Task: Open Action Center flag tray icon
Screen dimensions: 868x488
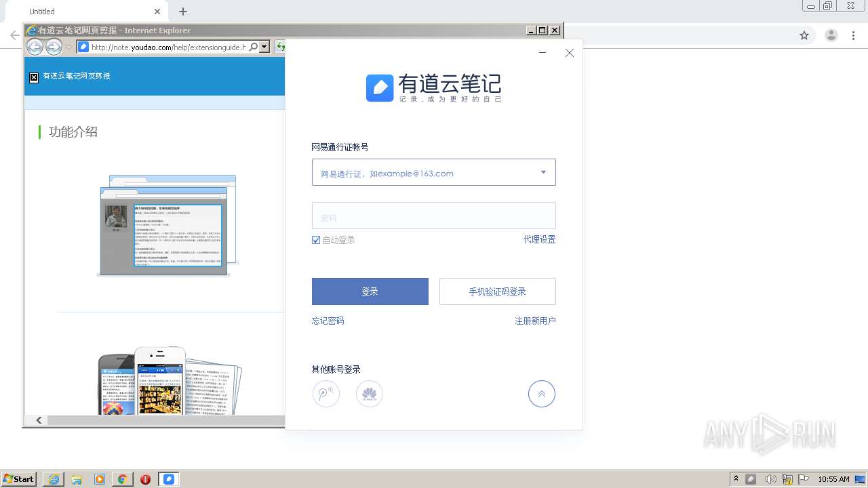Action: 804,479
